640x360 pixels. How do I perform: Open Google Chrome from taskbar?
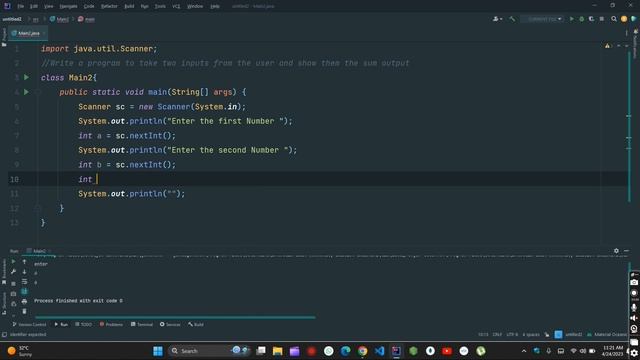pos(362,351)
